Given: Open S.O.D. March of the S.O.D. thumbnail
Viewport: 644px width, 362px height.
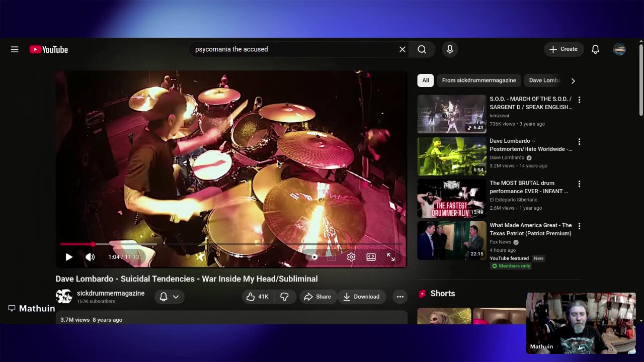Looking at the screenshot, I should point(452,114).
